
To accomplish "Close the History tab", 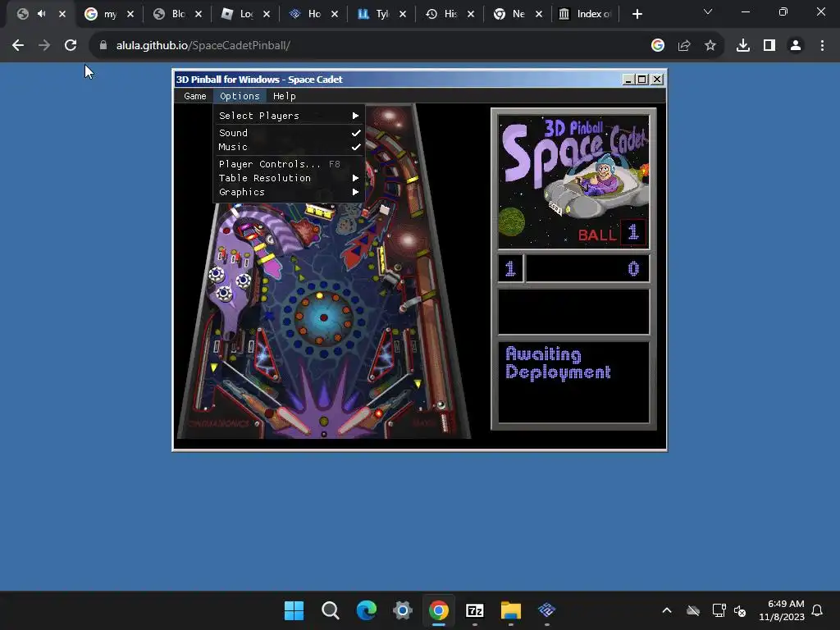I will (x=470, y=14).
